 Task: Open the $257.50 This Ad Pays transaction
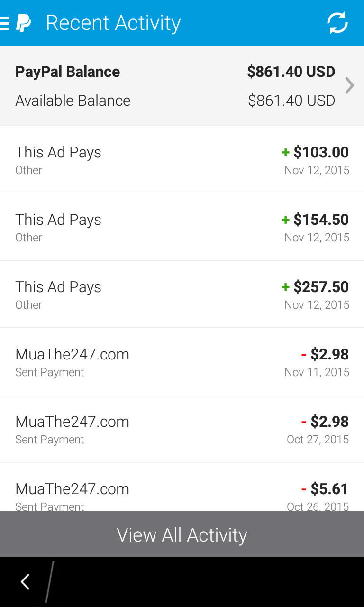182,294
